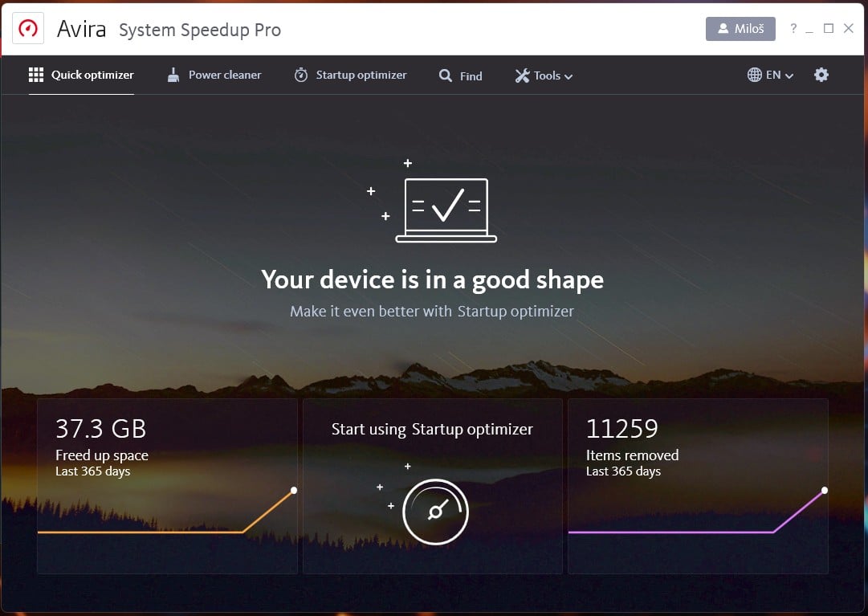
Task: Click the Avira logo icon
Action: (28, 28)
